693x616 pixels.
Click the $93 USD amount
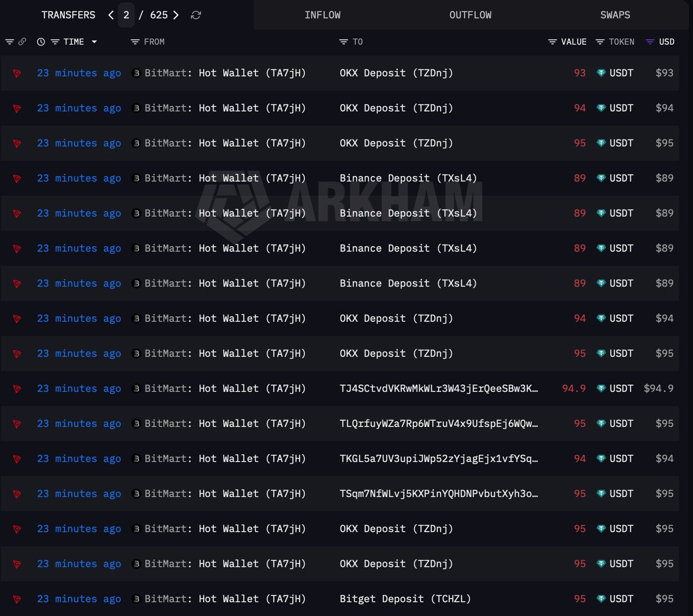(x=665, y=73)
